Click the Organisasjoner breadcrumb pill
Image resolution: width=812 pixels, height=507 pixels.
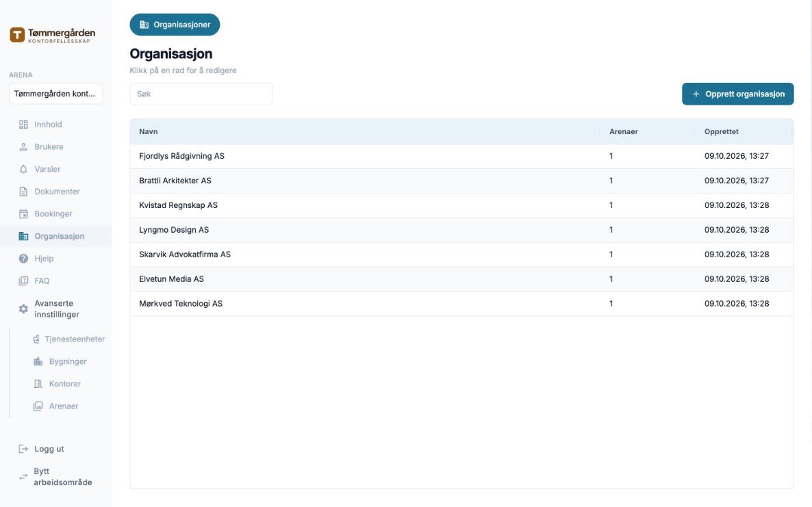[175, 25]
